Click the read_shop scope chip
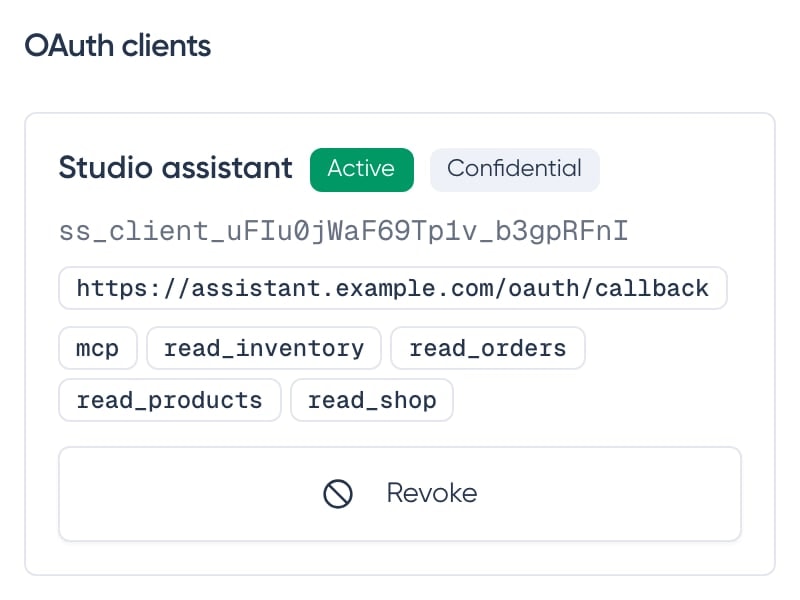Screen dimensions: 800x600 tap(372, 400)
